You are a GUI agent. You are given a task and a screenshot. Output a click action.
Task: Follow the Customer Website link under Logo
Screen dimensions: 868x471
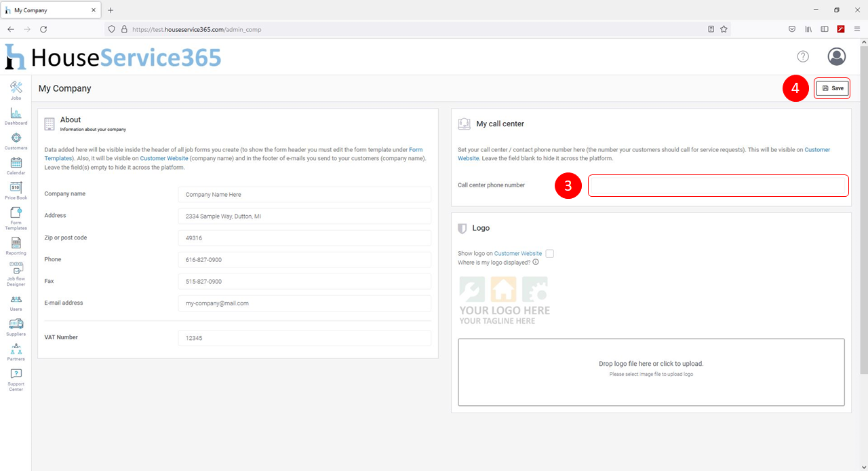pos(518,253)
